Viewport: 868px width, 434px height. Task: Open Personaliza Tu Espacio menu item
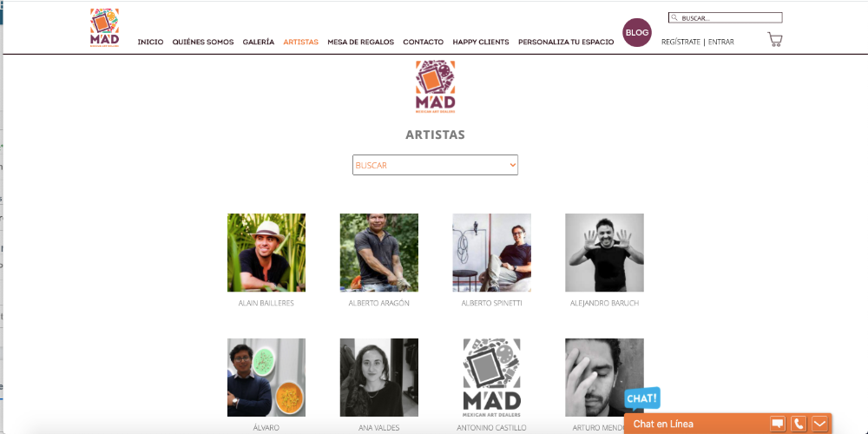[566, 42]
